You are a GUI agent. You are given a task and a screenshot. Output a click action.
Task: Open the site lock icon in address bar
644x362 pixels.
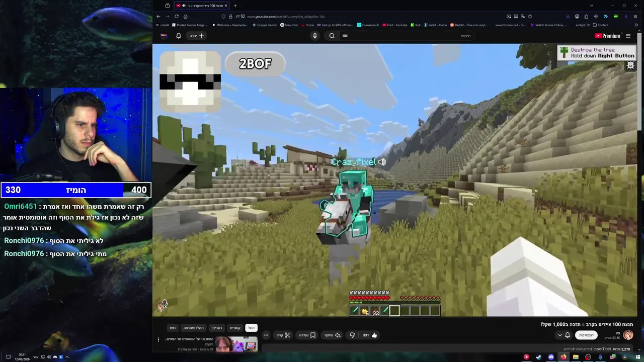click(x=230, y=17)
